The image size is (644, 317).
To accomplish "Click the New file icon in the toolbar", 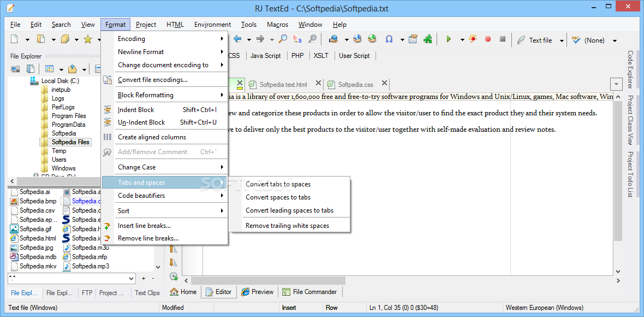I will 14,39.
